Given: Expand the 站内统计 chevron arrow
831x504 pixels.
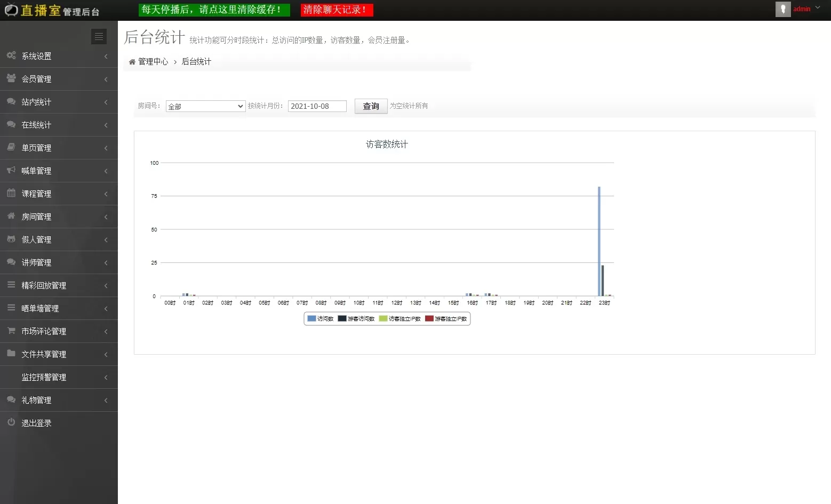Looking at the screenshot, I should pos(106,102).
